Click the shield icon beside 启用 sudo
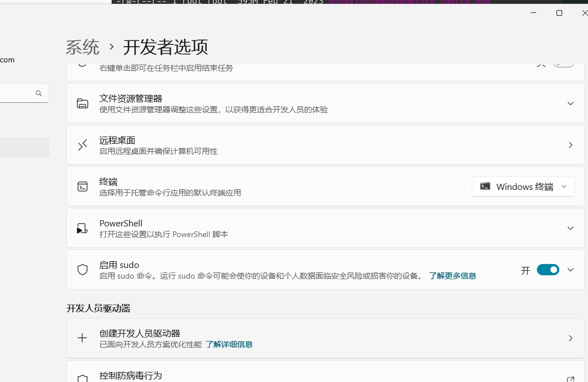The image size is (588, 382). pos(83,270)
